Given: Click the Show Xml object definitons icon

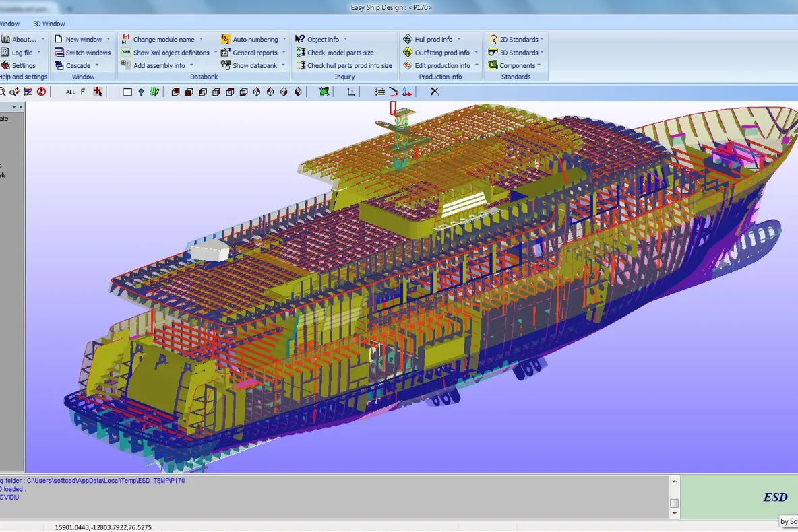Looking at the screenshot, I should tap(126, 53).
